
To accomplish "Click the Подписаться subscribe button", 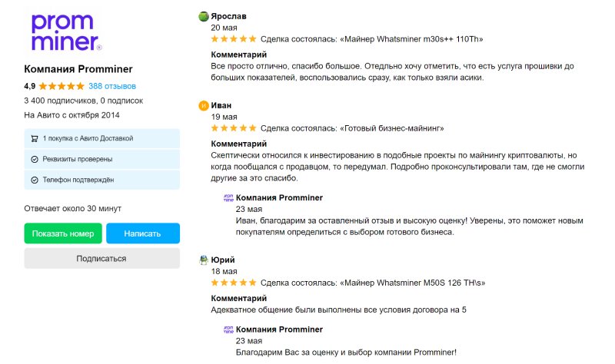I will (x=101, y=259).
